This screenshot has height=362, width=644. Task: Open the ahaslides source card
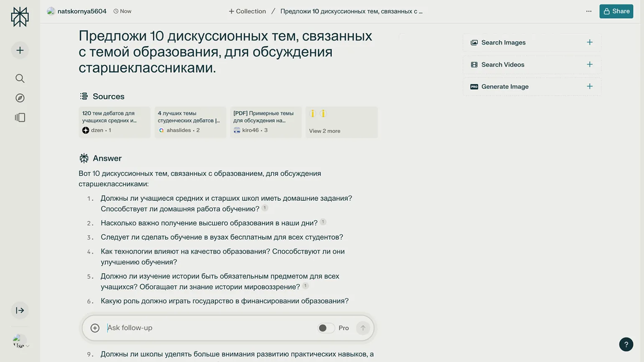tap(190, 122)
